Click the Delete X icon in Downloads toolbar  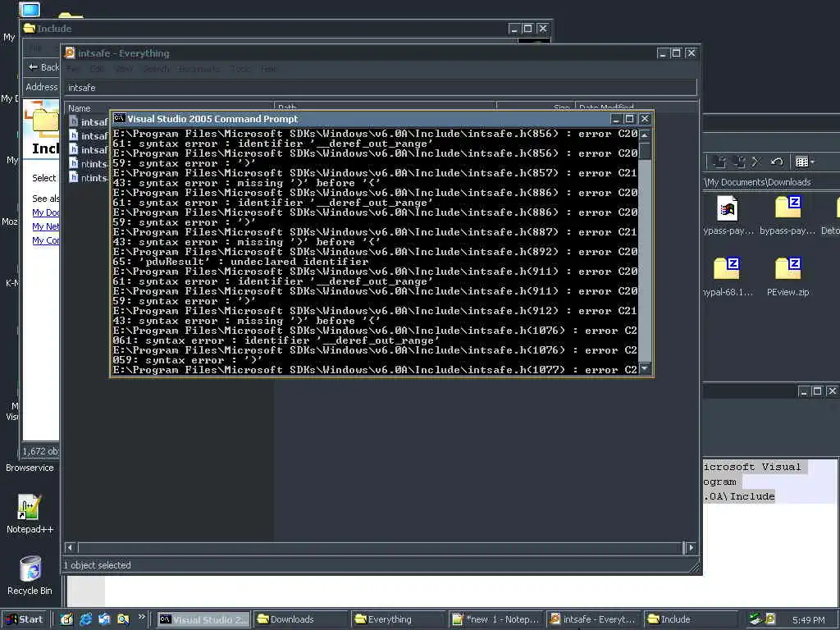tap(757, 162)
